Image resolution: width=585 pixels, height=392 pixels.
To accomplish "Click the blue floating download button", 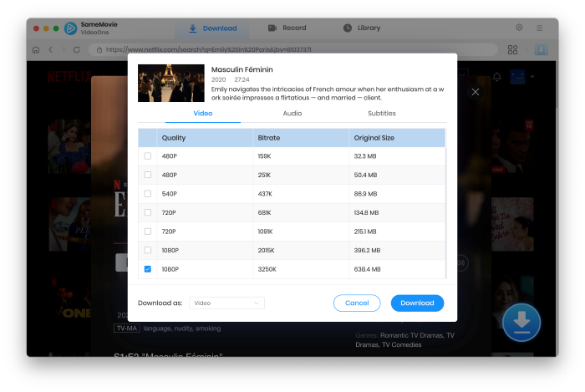I will (x=521, y=323).
